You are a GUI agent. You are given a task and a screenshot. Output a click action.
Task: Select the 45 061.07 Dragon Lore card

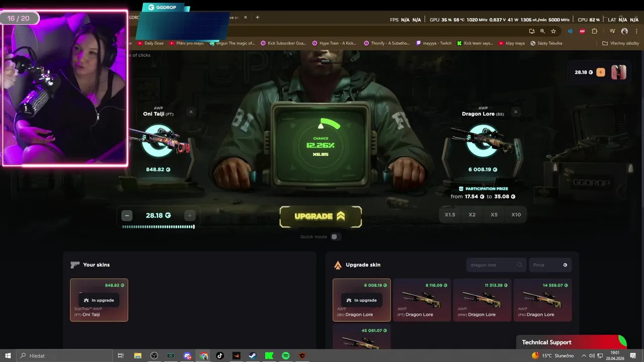click(362, 337)
